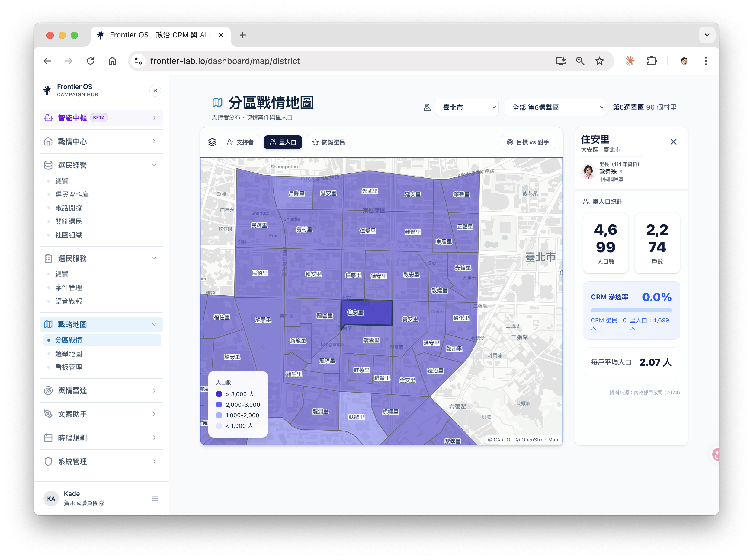Select the 里人口 map layer
753x560 pixels.
(x=283, y=142)
